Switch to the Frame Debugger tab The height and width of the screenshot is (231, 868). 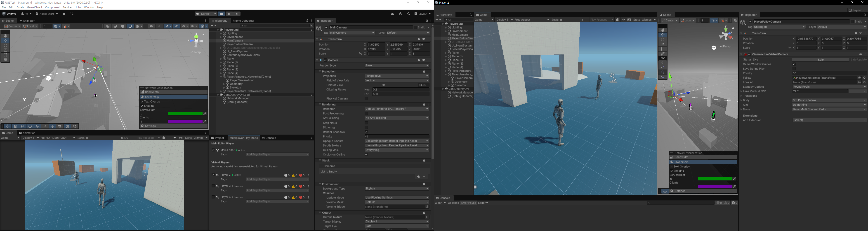[x=243, y=21]
